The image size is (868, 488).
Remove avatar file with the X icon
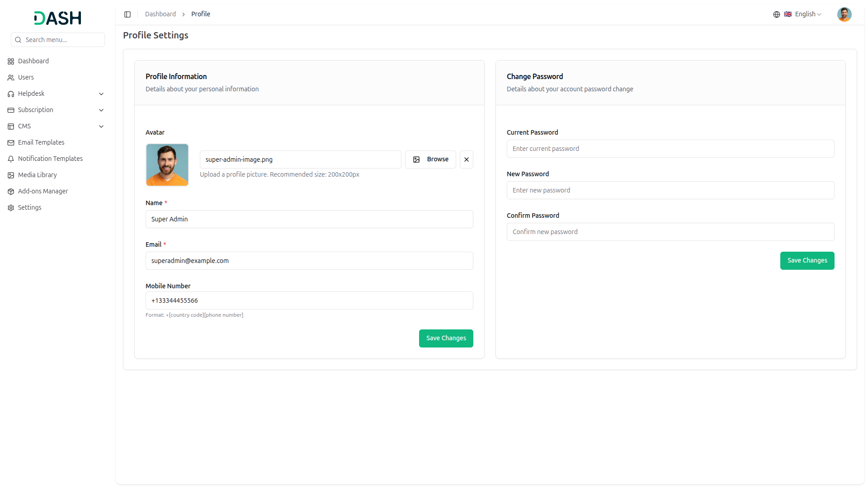pyautogui.click(x=466, y=160)
